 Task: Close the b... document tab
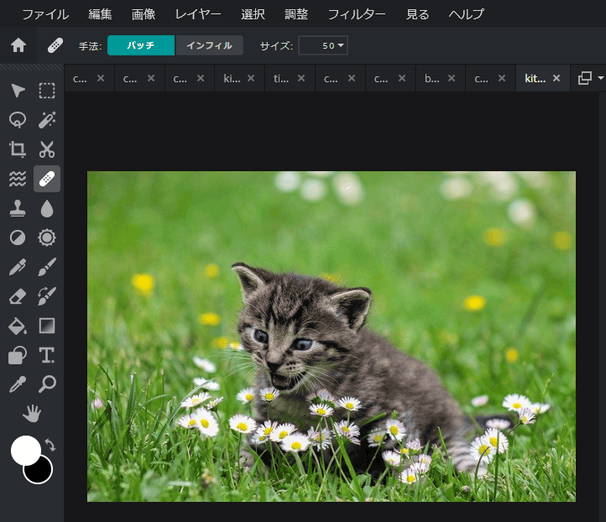(451, 78)
